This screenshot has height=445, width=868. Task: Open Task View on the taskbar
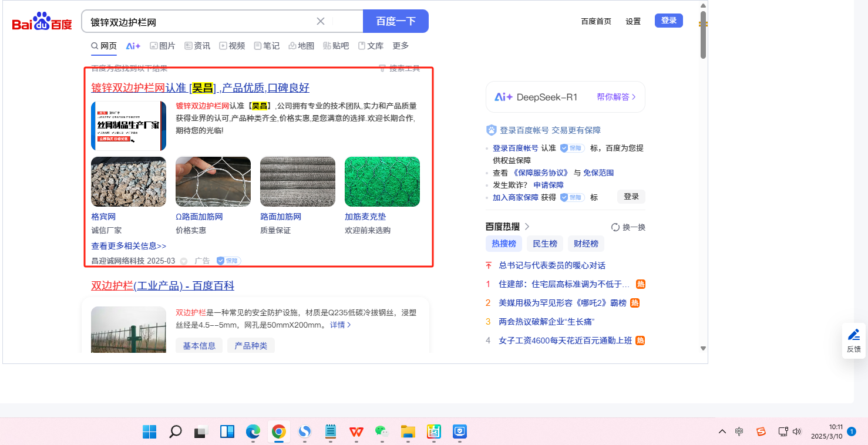click(x=201, y=431)
